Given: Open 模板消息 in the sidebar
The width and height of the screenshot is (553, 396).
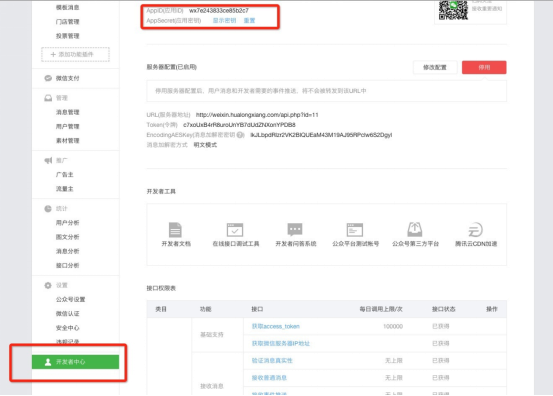Looking at the screenshot, I should pyautogui.click(x=68, y=7).
